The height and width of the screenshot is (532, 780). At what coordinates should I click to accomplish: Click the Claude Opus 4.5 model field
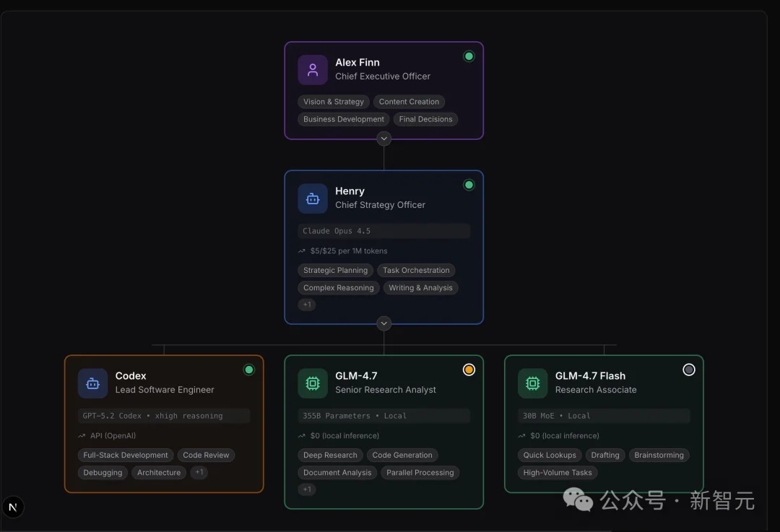(x=383, y=230)
